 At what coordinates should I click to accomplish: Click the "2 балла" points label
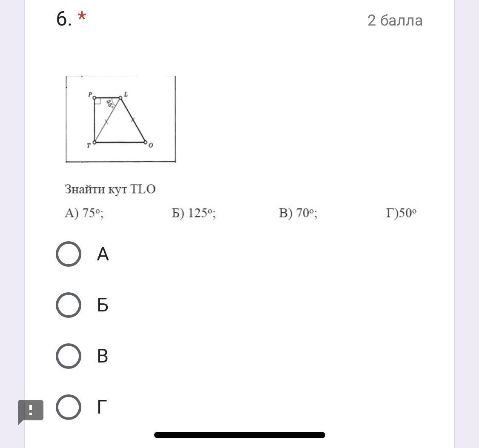click(395, 20)
